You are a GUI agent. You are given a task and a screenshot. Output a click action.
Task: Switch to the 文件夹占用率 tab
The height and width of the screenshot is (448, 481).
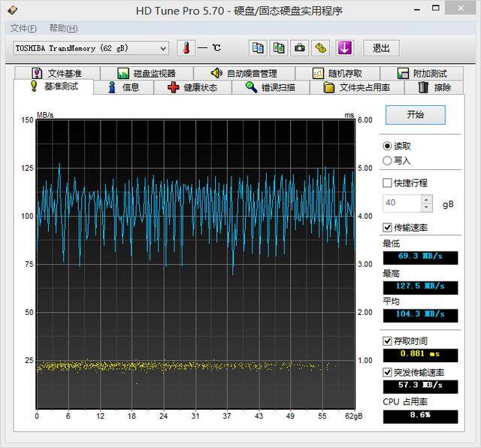pos(357,87)
